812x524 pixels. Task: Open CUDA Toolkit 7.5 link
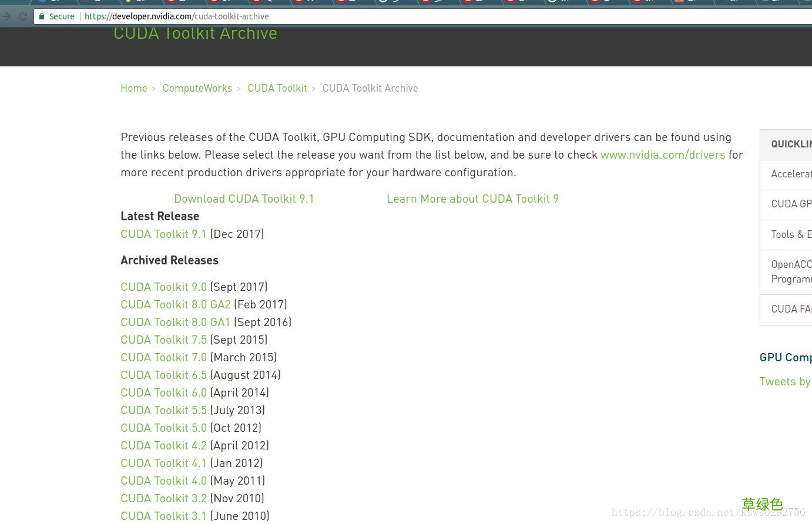click(x=164, y=340)
